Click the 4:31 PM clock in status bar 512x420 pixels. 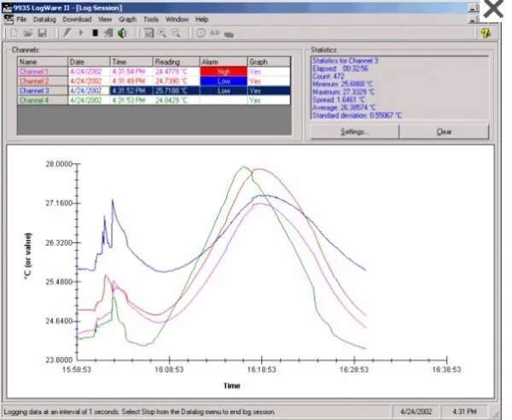pos(465,411)
